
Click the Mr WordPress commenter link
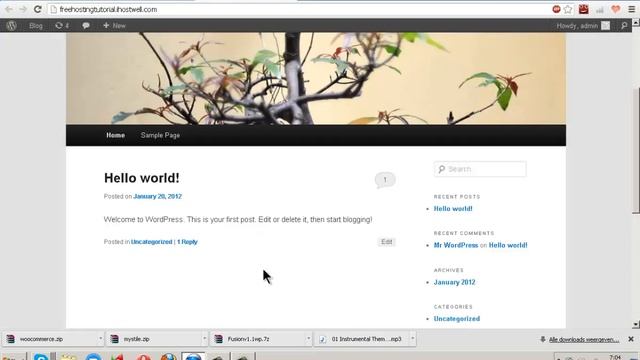click(x=456, y=245)
